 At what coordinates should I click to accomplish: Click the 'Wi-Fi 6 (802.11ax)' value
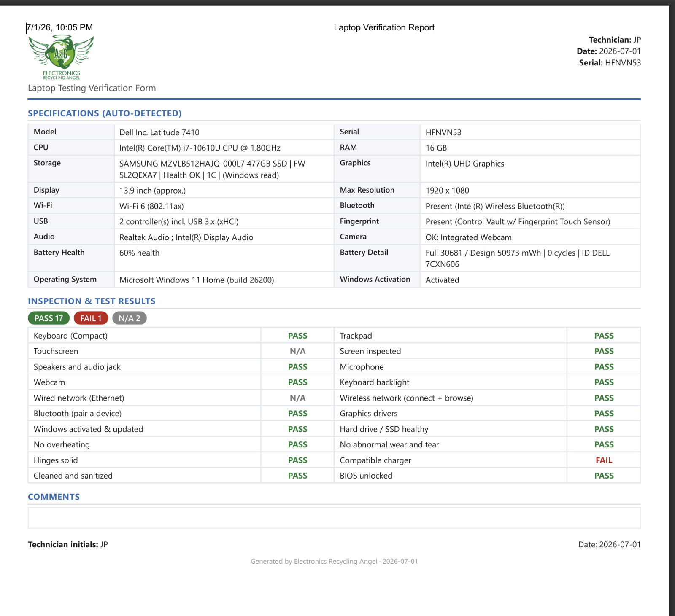pos(151,206)
